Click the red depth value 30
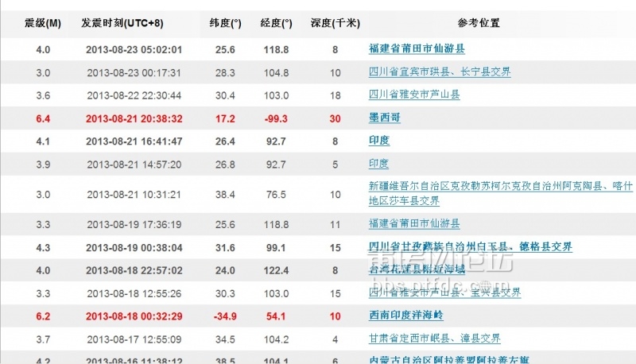Screen dimensions: 636x364 [x=335, y=118]
